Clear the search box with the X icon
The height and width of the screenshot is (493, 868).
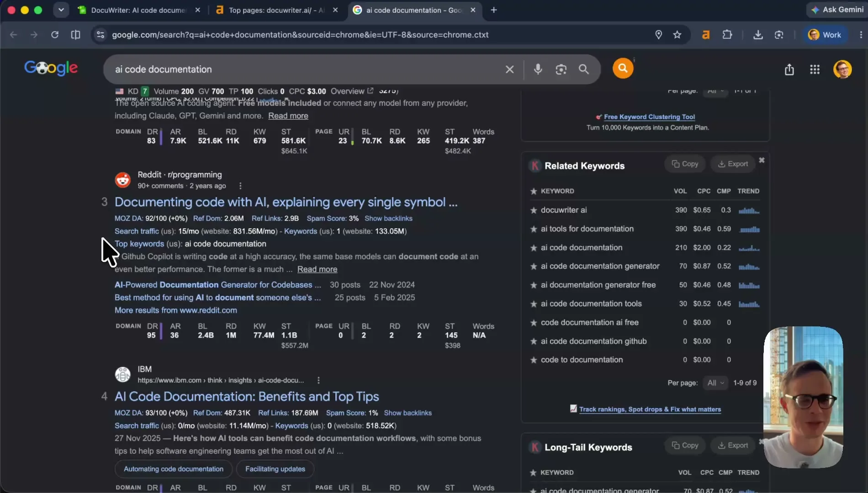coord(509,69)
